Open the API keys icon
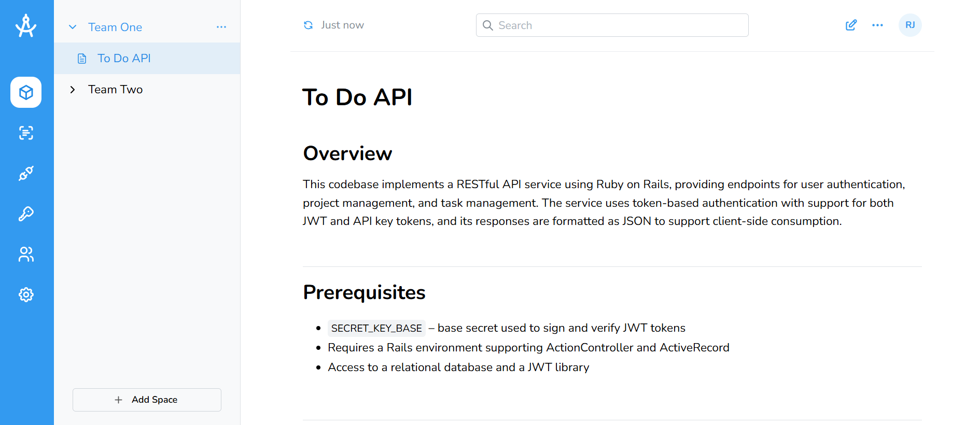 click(26, 214)
